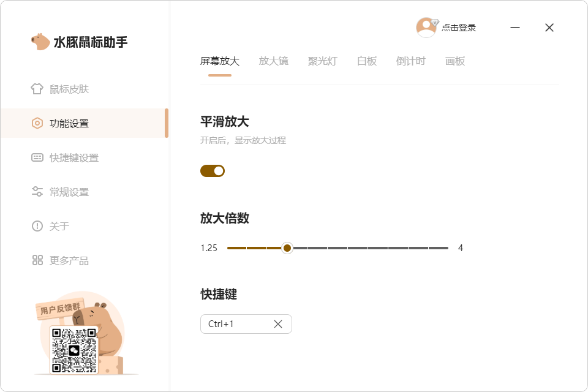Minimize the window
The height and width of the screenshot is (392, 588).
click(x=515, y=28)
